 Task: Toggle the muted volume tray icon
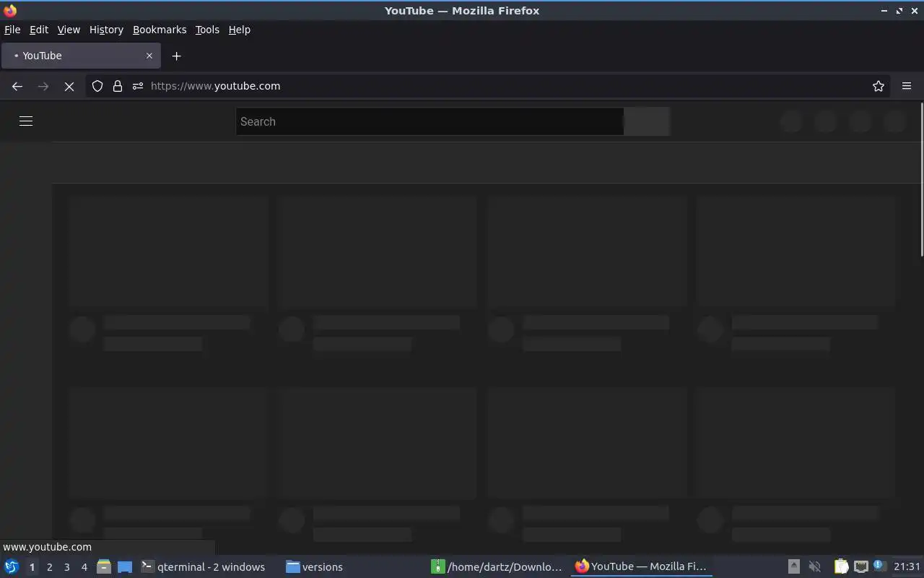[x=815, y=567]
